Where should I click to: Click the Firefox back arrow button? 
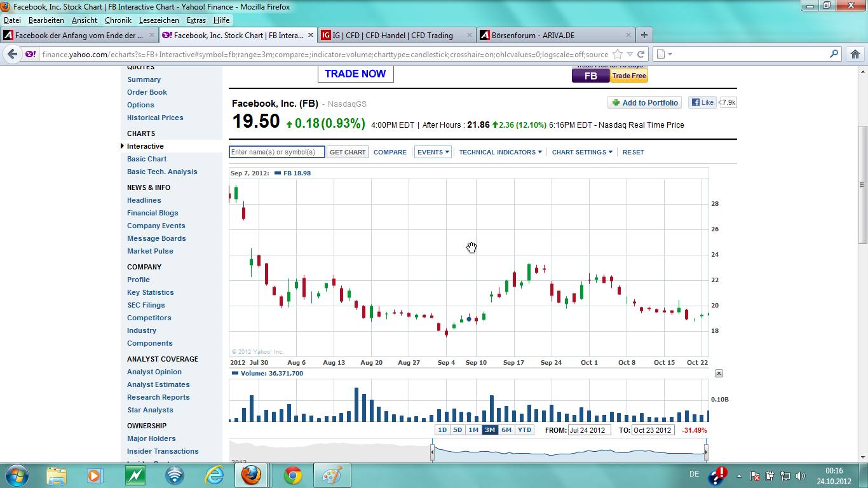click(12, 55)
